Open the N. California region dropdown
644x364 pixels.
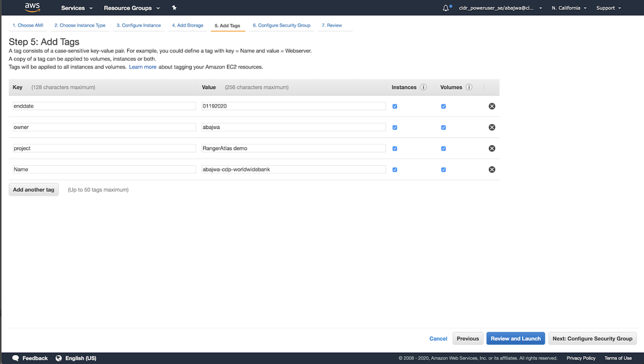pyautogui.click(x=569, y=8)
